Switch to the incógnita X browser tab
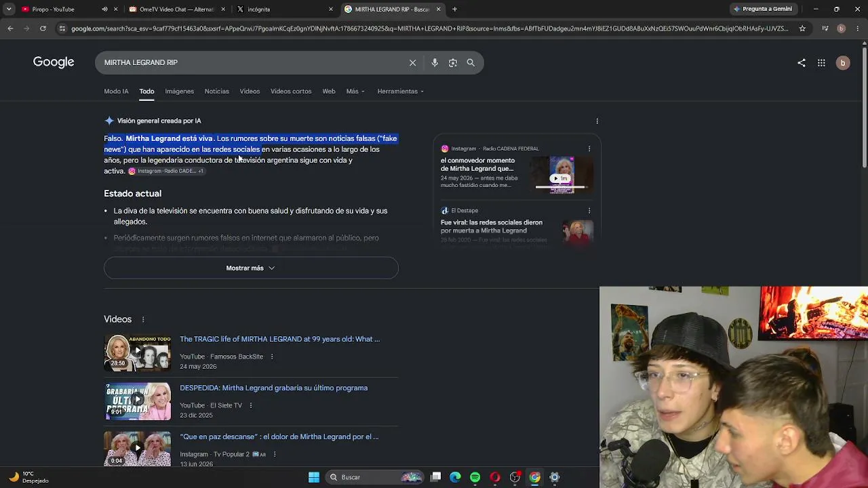Viewport: 868px width, 488px height. point(283,9)
